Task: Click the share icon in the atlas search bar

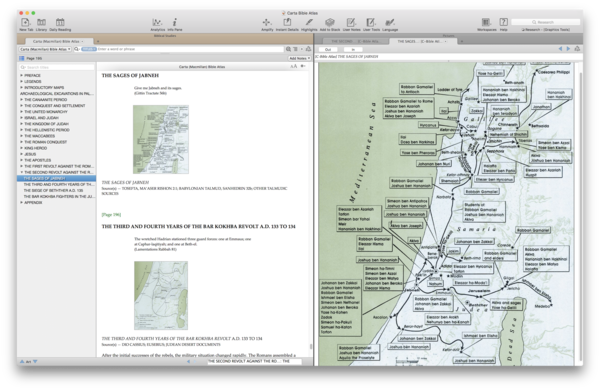Action: click(308, 49)
